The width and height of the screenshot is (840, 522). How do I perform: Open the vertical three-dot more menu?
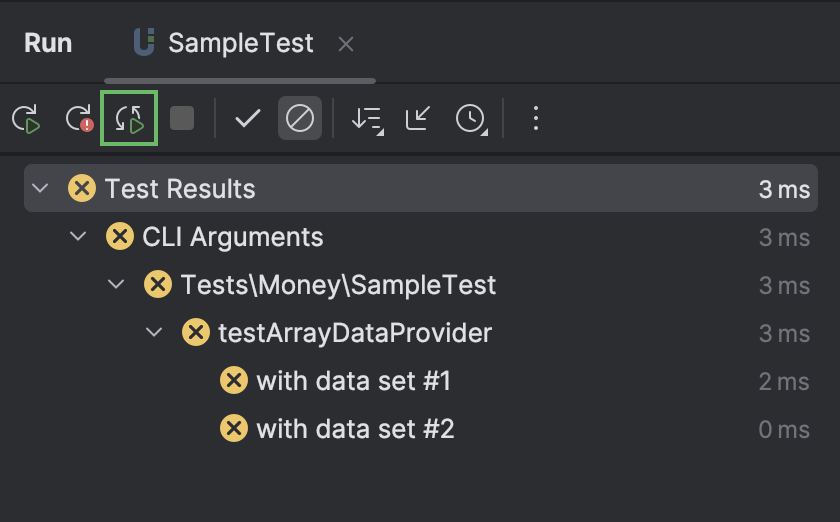tap(536, 118)
